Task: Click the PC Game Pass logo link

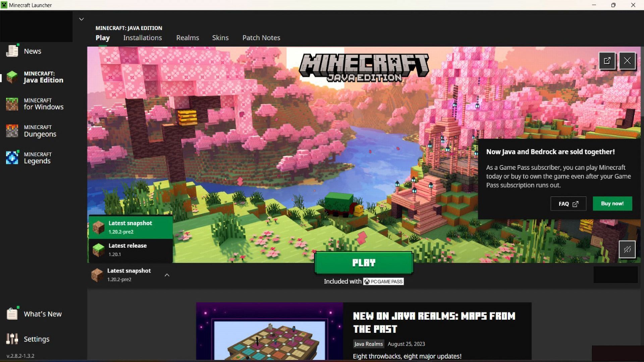Action: (383, 281)
